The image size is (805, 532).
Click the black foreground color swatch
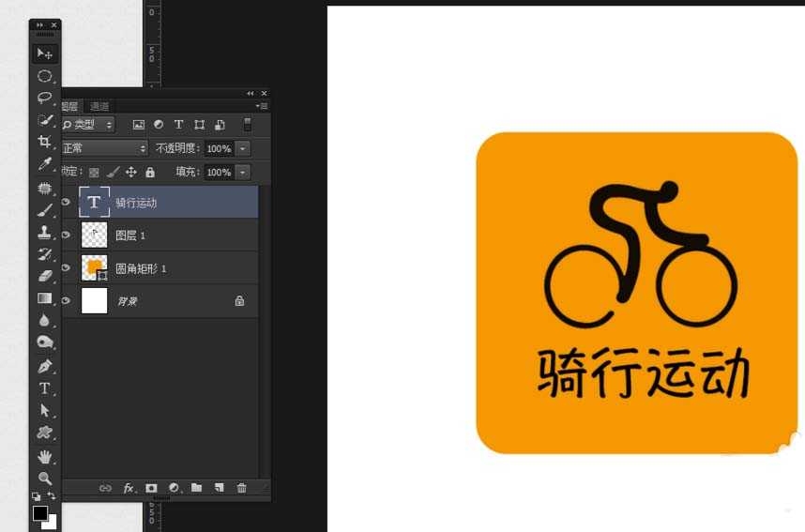[40, 513]
